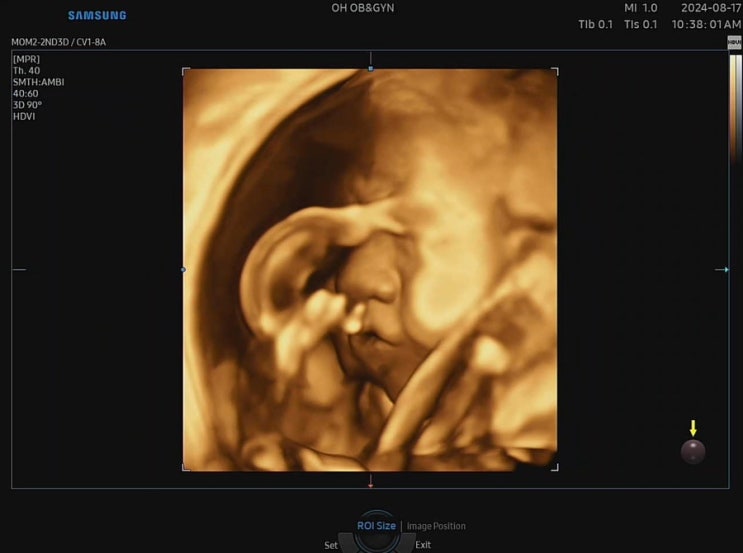
Task: Click the 'SMTH:AMBI' parameter
Action: 38,82
